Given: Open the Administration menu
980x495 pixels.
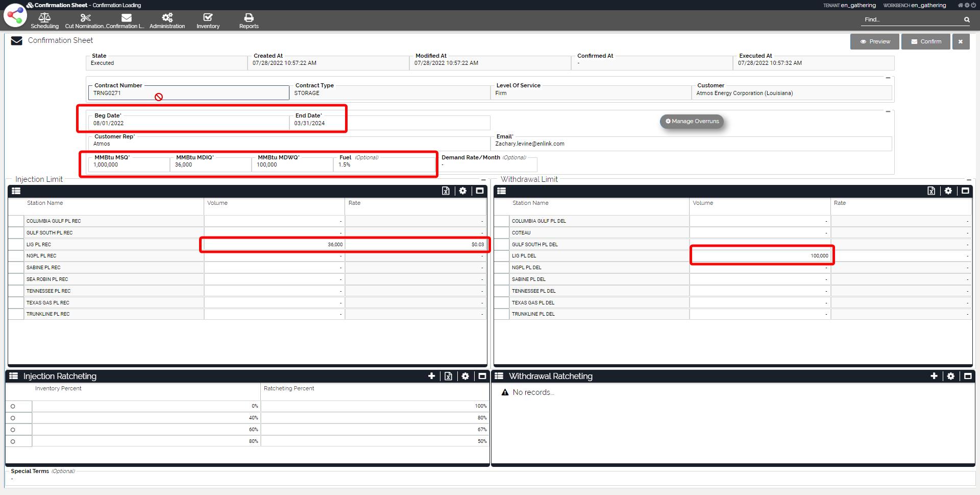Looking at the screenshot, I should point(167,21).
